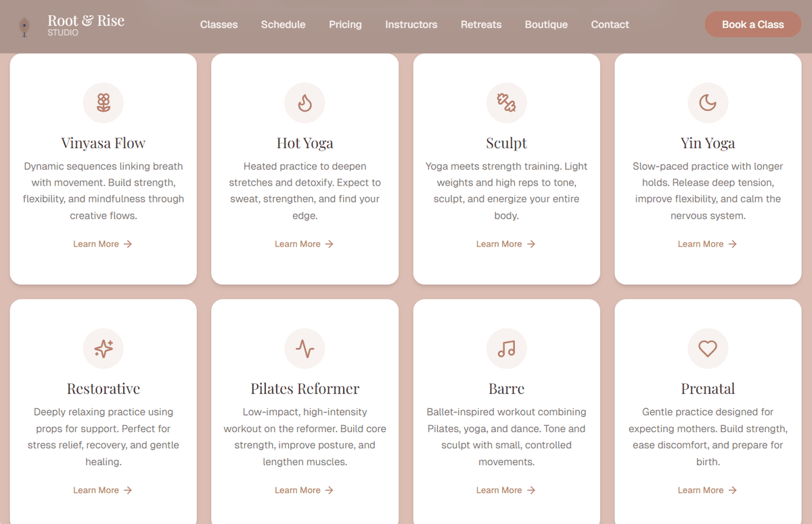Visit the Retreats nav item
The width and height of the screenshot is (812, 524).
[x=481, y=24]
